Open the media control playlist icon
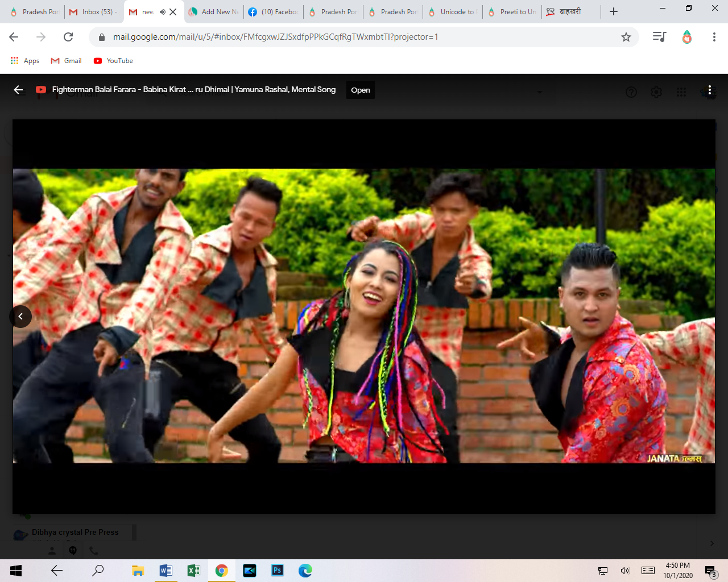Image resolution: width=728 pixels, height=582 pixels. tap(659, 37)
